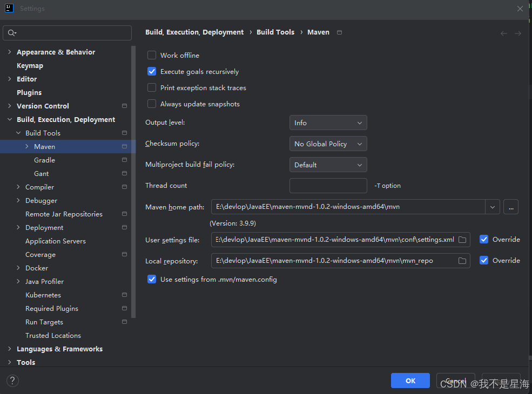The width and height of the screenshot is (532, 394).
Task: Click the Cancel button
Action: (x=456, y=381)
